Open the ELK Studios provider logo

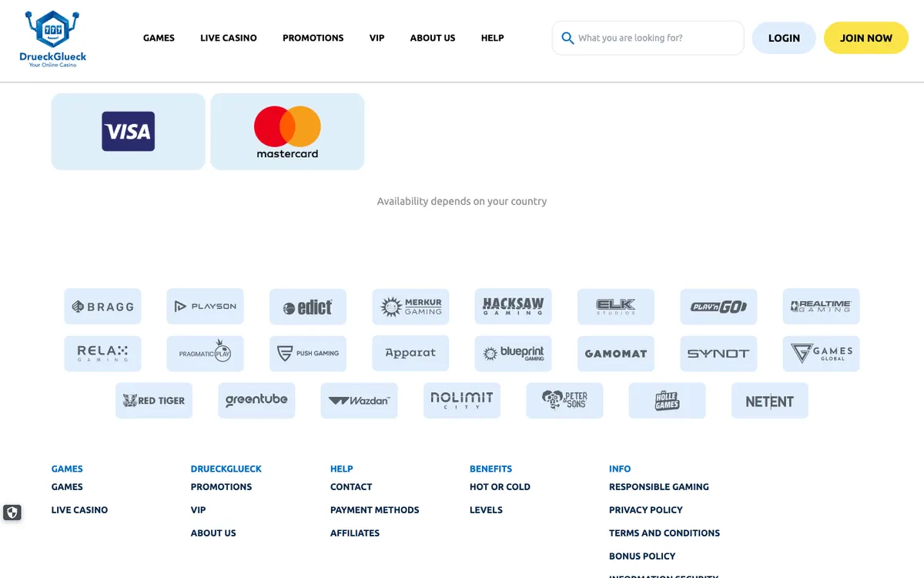616,307
